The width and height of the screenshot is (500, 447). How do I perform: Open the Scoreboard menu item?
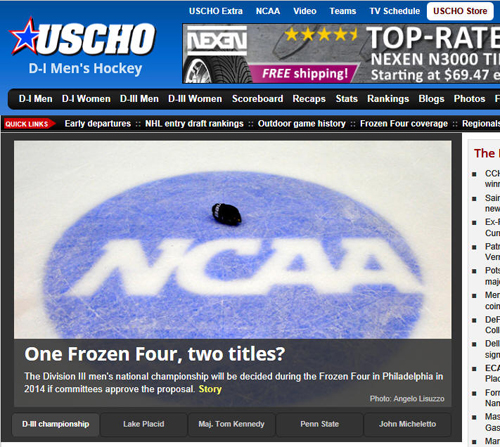click(257, 99)
